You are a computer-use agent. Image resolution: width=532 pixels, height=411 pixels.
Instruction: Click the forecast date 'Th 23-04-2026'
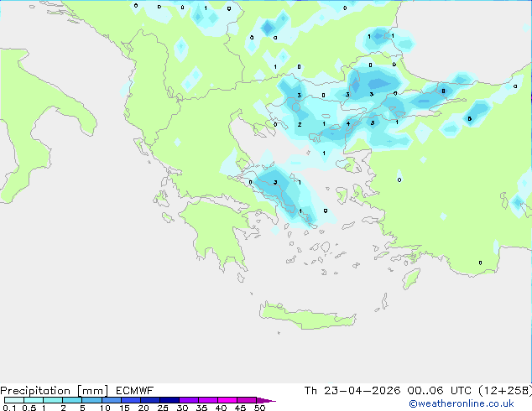pyautogui.click(x=352, y=391)
